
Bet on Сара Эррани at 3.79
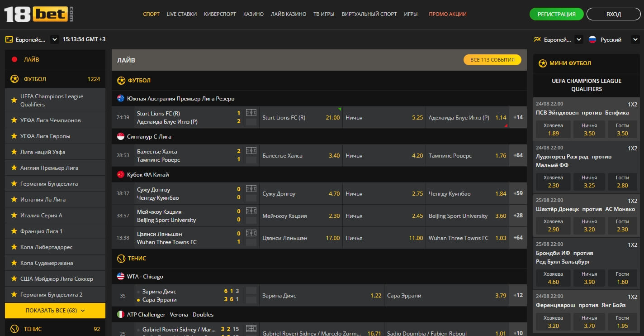pyautogui.click(x=447, y=295)
